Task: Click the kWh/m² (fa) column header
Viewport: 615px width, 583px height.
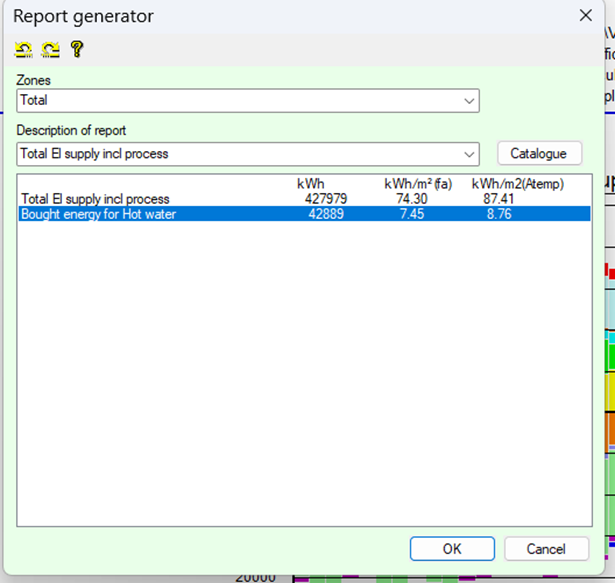Action: click(418, 185)
